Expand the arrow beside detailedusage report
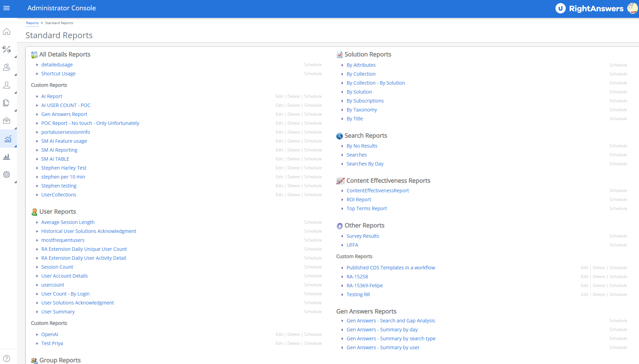The image size is (639, 364). click(x=37, y=65)
